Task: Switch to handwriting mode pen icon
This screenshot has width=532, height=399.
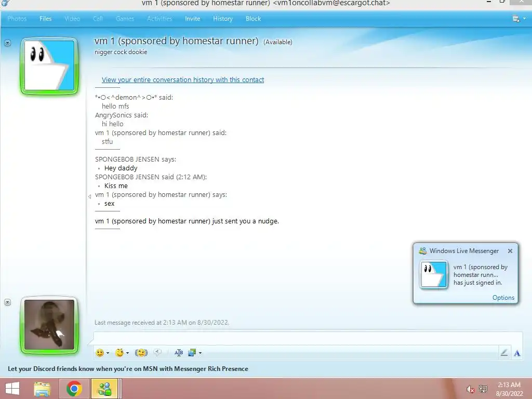Action: (x=504, y=353)
